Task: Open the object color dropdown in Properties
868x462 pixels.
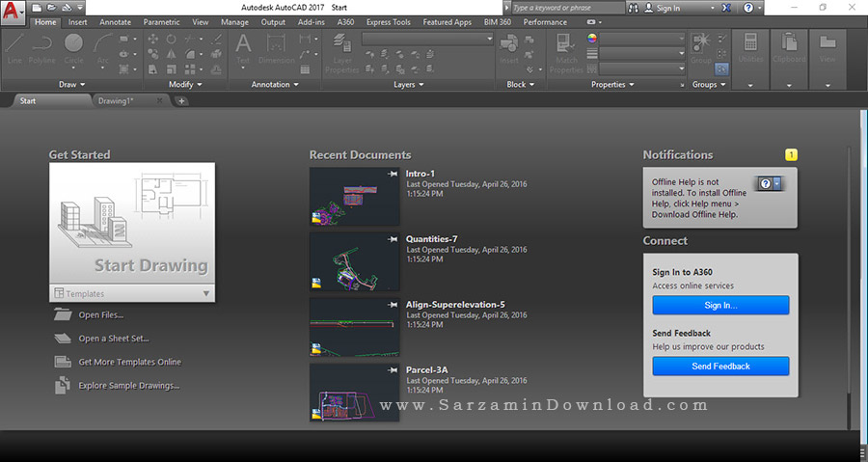Action: (642, 39)
